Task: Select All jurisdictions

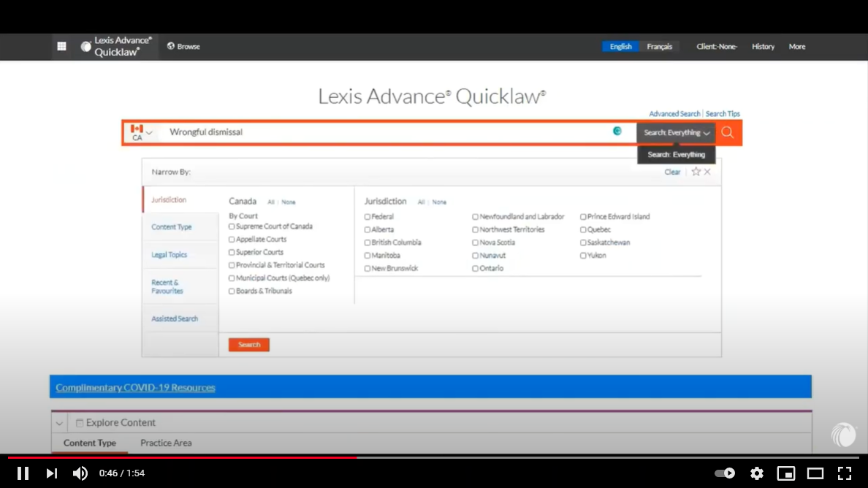Action: click(422, 202)
